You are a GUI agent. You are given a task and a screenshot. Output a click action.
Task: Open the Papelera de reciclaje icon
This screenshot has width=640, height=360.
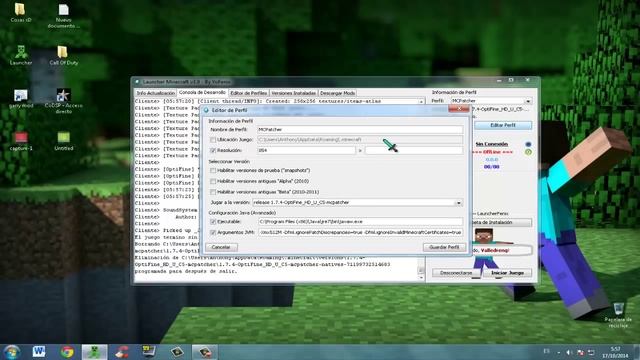(618, 315)
